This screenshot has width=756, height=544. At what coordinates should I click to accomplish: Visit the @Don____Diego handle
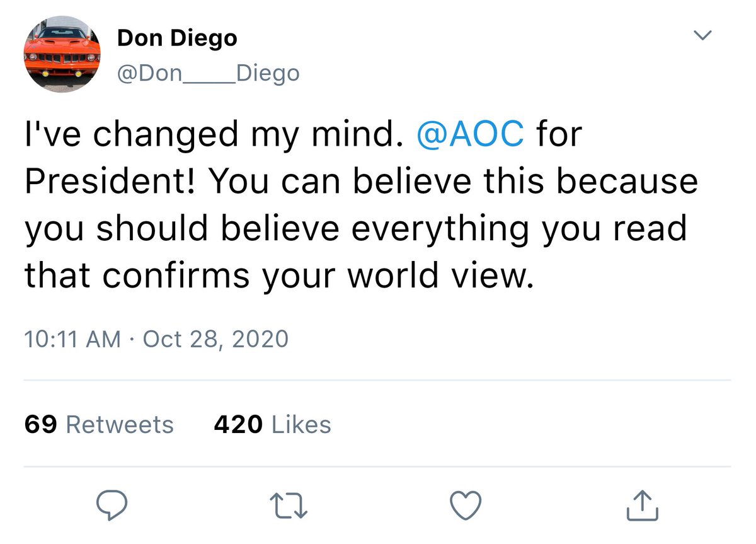209,74
